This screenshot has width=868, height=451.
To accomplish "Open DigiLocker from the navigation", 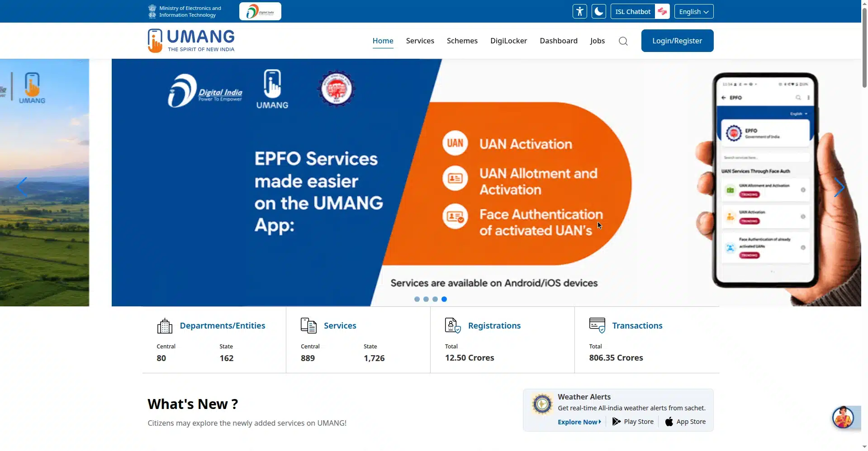I will 508,41.
